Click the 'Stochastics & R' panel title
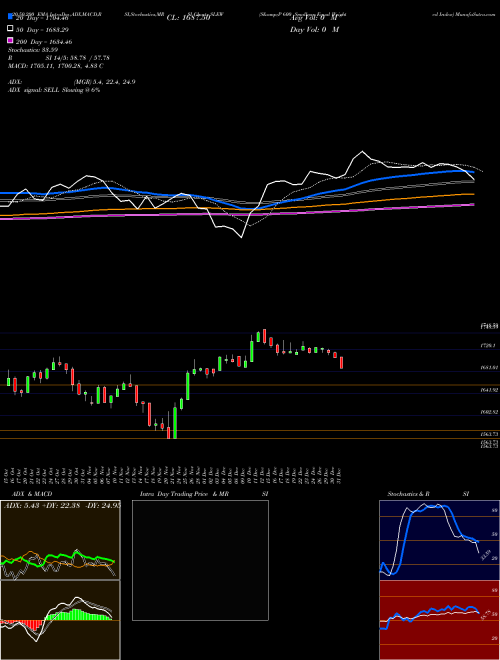Screen dimensions: 500x660 click(408, 494)
